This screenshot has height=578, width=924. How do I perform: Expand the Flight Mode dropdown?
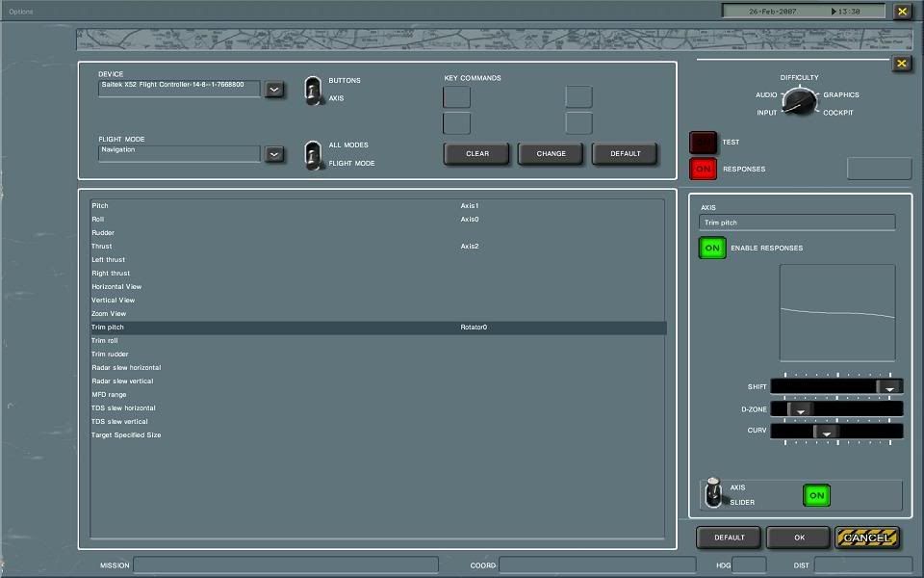[x=274, y=154]
